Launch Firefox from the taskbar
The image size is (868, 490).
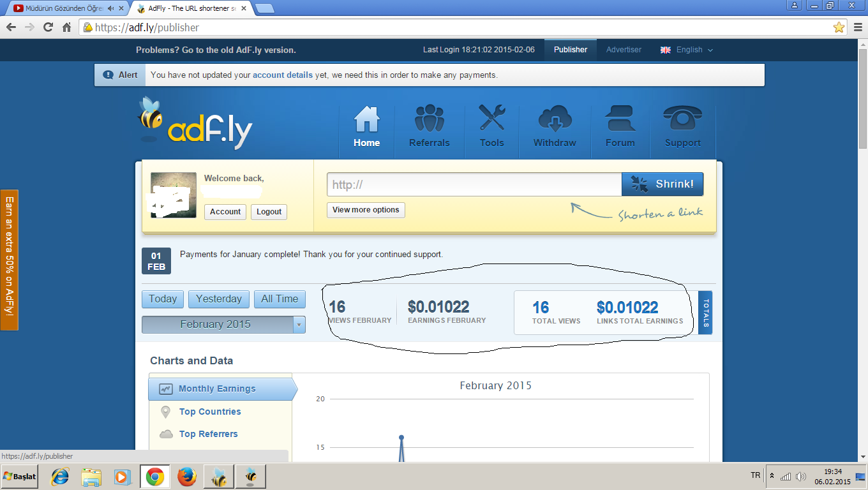point(186,477)
